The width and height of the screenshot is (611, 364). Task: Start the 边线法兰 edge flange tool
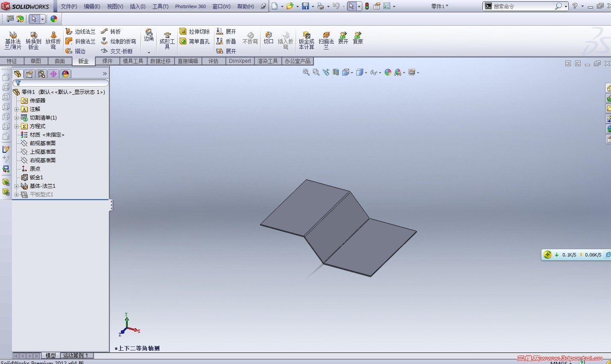(80, 32)
